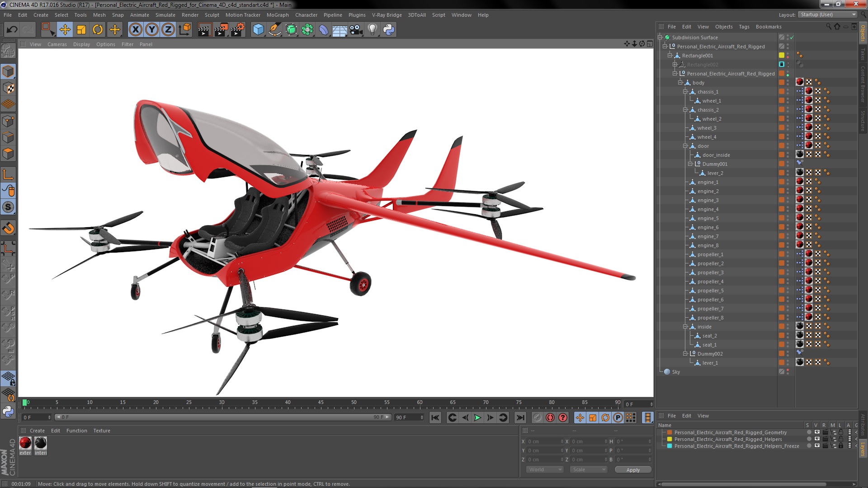Image resolution: width=868 pixels, height=488 pixels.
Task: Click the Texture tab in material panel
Action: pyautogui.click(x=101, y=430)
